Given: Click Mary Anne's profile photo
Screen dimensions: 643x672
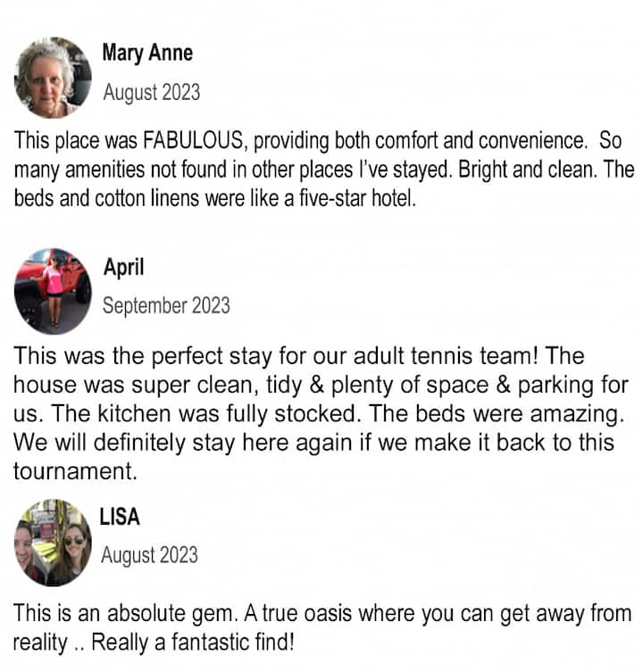Looking at the screenshot, I should (53, 78).
